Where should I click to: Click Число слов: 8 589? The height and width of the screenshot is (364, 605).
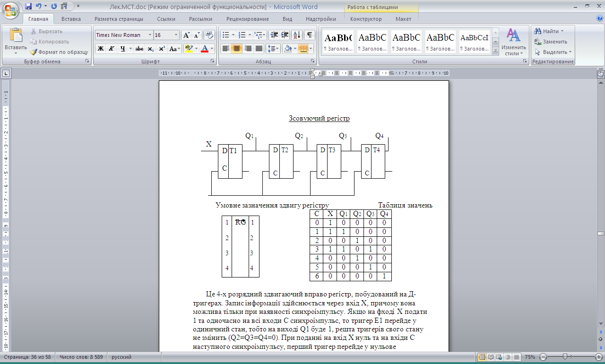coord(81,357)
